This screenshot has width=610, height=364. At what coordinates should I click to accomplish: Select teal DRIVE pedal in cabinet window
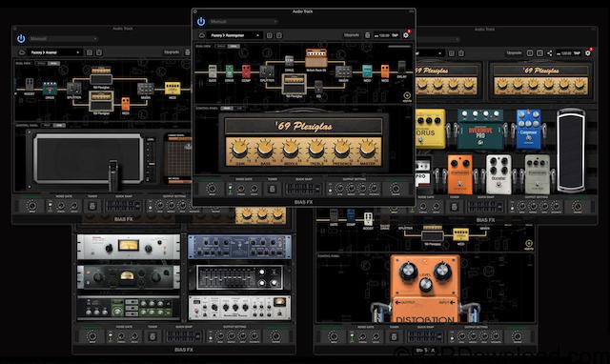50,89
